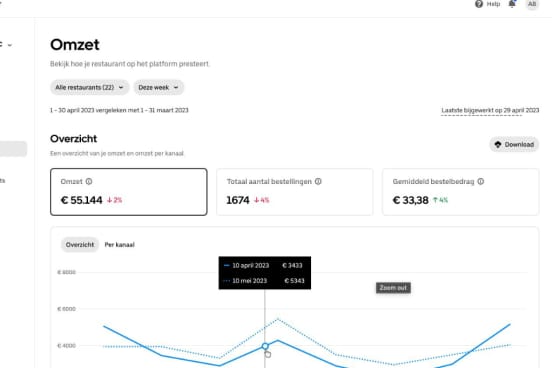This screenshot has width=552, height=368.
Task: Open the Deze week period dropdown
Action: coord(158,87)
